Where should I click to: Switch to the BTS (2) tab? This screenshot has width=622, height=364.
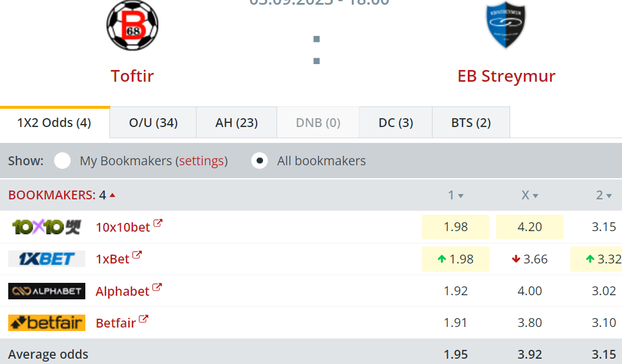click(471, 123)
